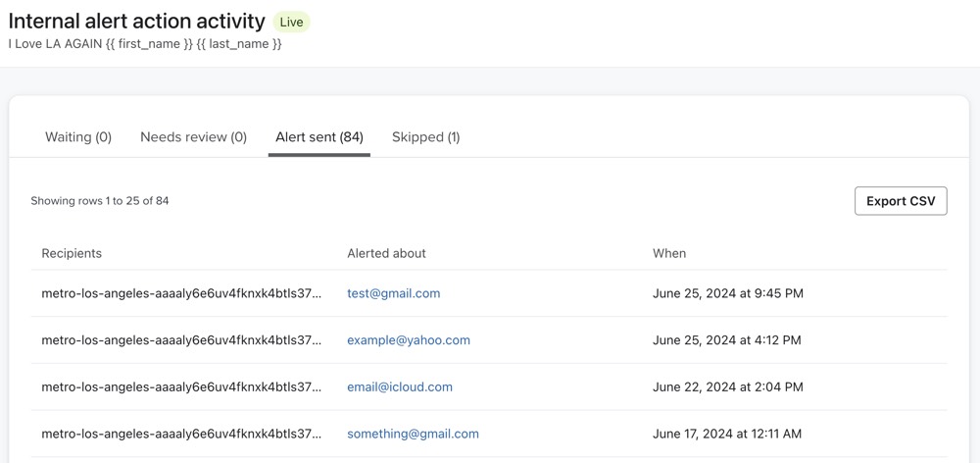
Task: Select recipient in the email@icloud.com row
Action: [x=180, y=387]
